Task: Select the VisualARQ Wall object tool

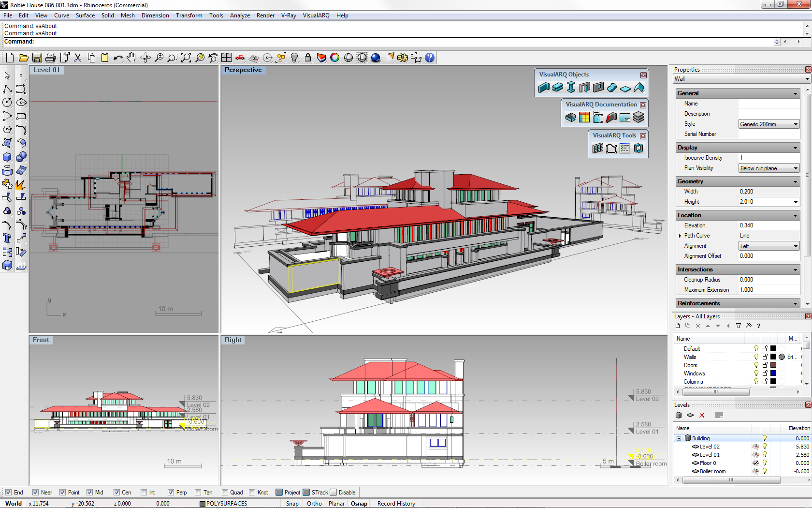Action: 544,88
